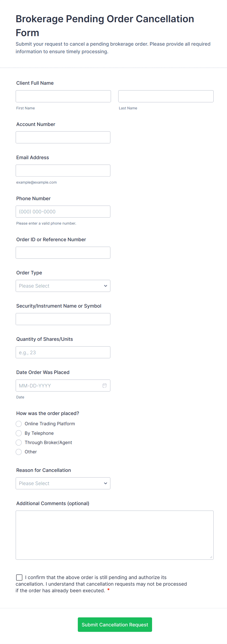Screen dimensions: 227x644
Task: Click the Last Name text box
Action: coord(166,96)
